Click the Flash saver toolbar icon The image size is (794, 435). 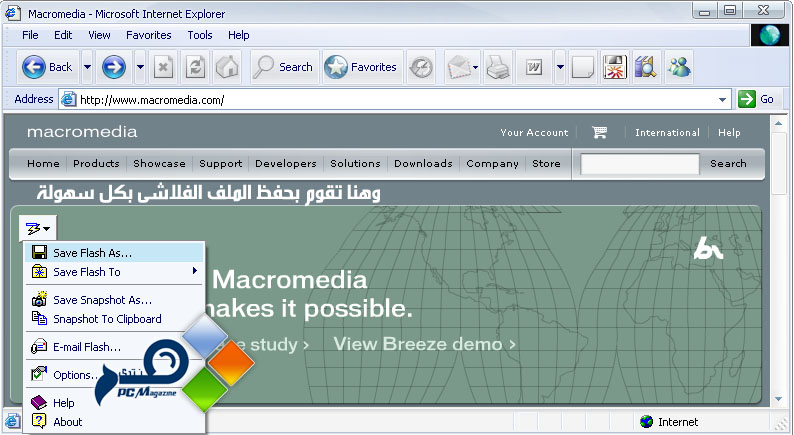tap(615, 67)
